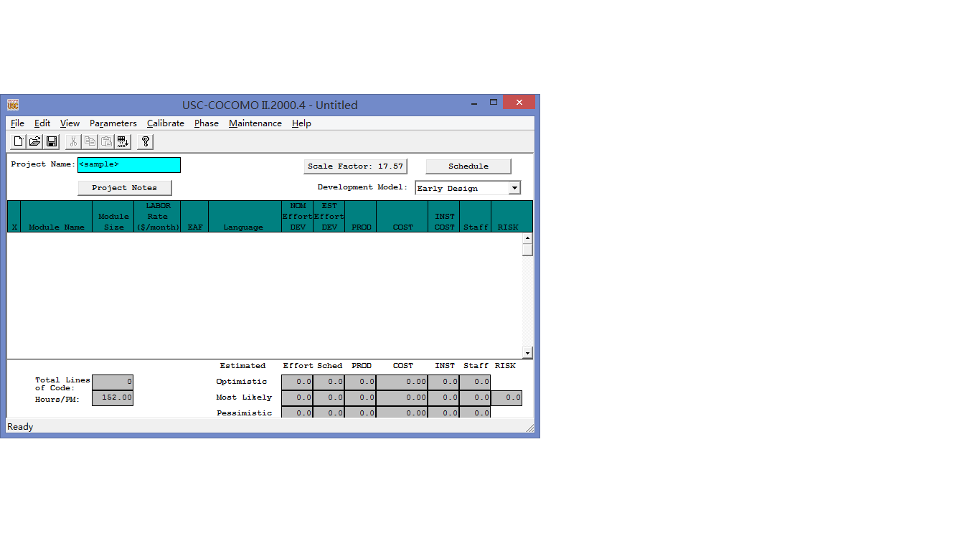Click the NOM Effort DEV column header
The image size is (980, 551).
(298, 217)
